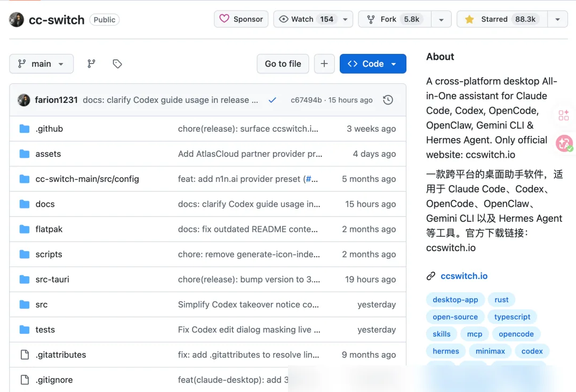
Task: Expand the Code dropdown button
Action: [x=373, y=64]
